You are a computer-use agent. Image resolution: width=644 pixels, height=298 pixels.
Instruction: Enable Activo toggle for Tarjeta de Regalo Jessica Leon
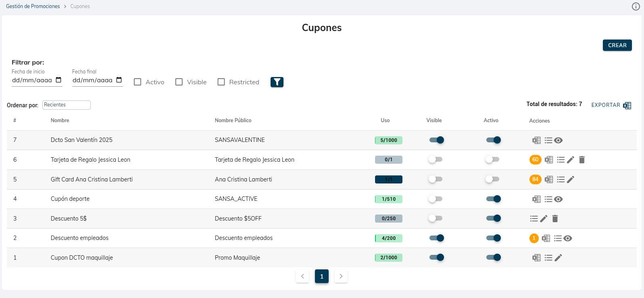(x=492, y=160)
